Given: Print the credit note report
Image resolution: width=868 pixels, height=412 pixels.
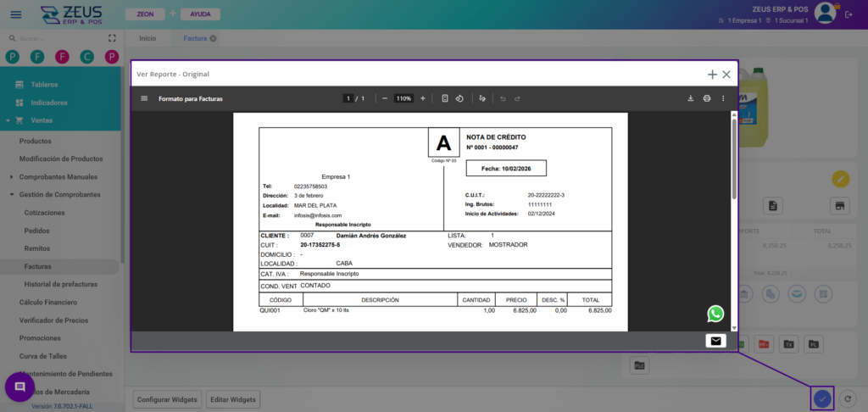Looking at the screenshot, I should click(x=706, y=98).
